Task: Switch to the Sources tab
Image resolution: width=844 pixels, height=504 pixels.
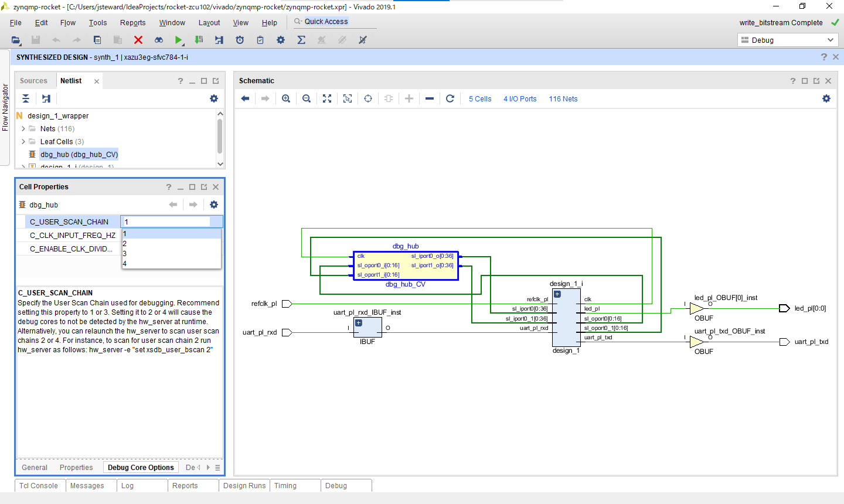Action: coord(33,81)
